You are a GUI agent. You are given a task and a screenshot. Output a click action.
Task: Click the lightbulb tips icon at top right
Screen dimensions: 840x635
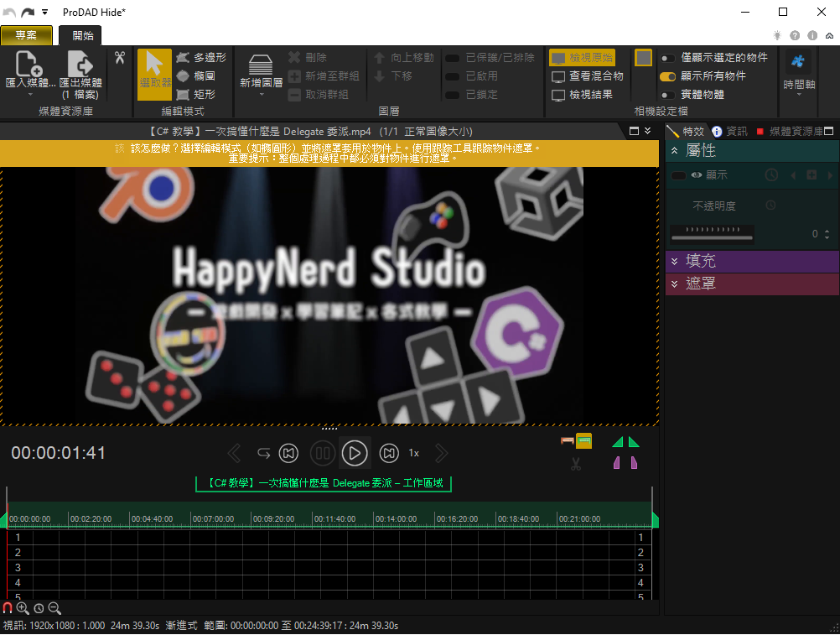point(777,35)
